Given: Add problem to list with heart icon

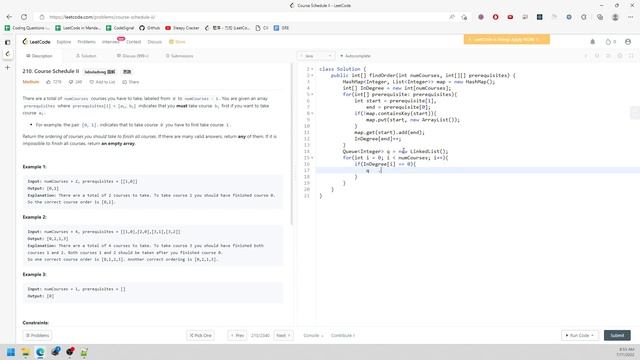Looking at the screenshot, I should pyautogui.click(x=102, y=82).
